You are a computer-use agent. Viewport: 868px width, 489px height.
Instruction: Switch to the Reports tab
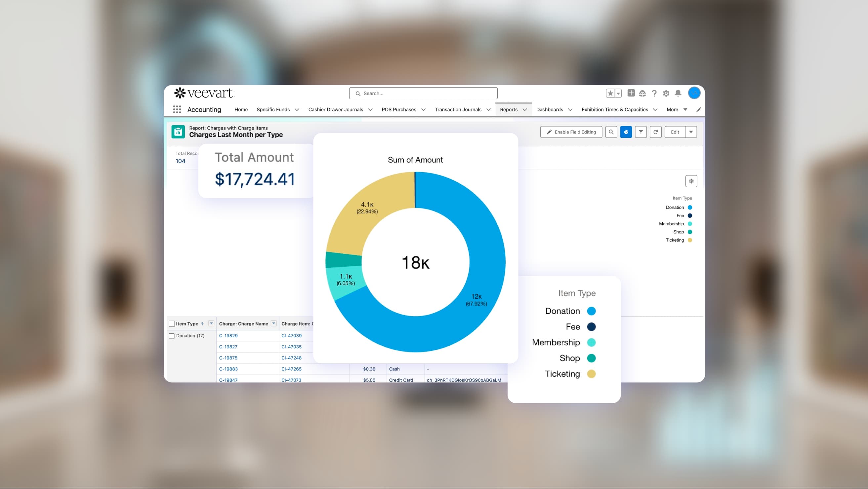(510, 109)
